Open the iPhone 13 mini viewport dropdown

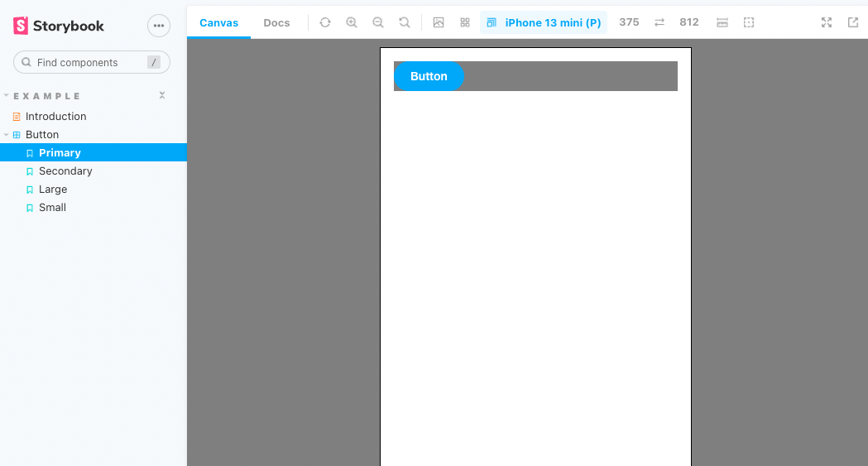pos(544,22)
